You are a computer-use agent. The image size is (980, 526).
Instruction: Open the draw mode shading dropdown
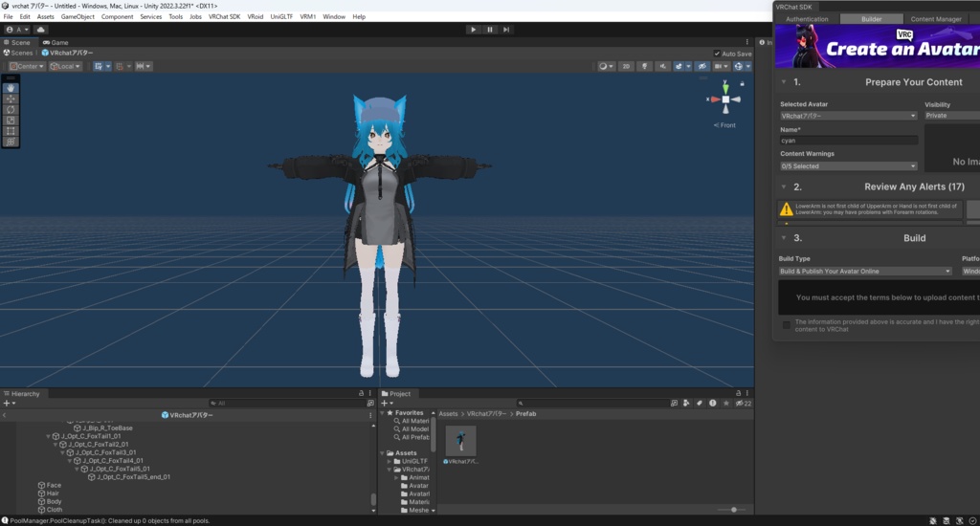click(606, 66)
